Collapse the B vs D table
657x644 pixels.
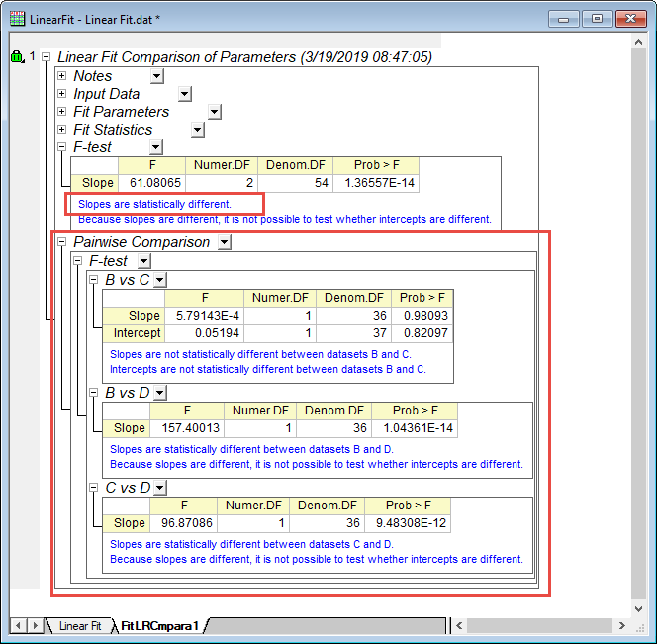[94, 393]
